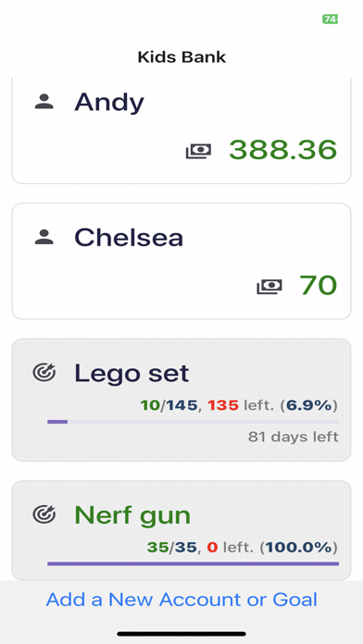Tap the 81 days left label
The height and width of the screenshot is (644, 363).
point(294,437)
